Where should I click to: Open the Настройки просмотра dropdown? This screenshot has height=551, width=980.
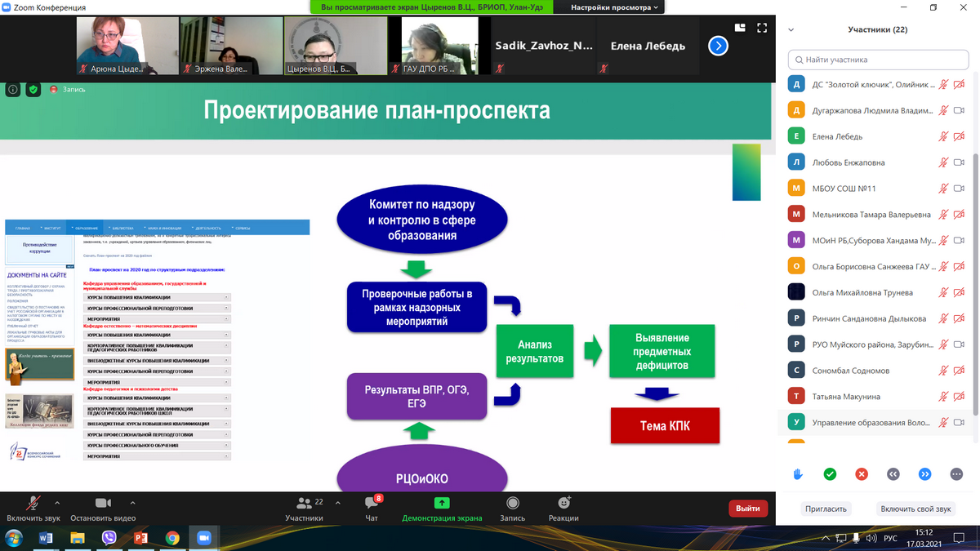pyautogui.click(x=617, y=7)
